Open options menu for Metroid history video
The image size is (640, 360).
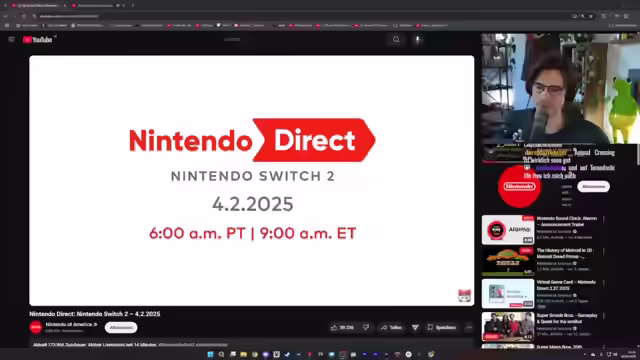pyautogui.click(x=604, y=251)
